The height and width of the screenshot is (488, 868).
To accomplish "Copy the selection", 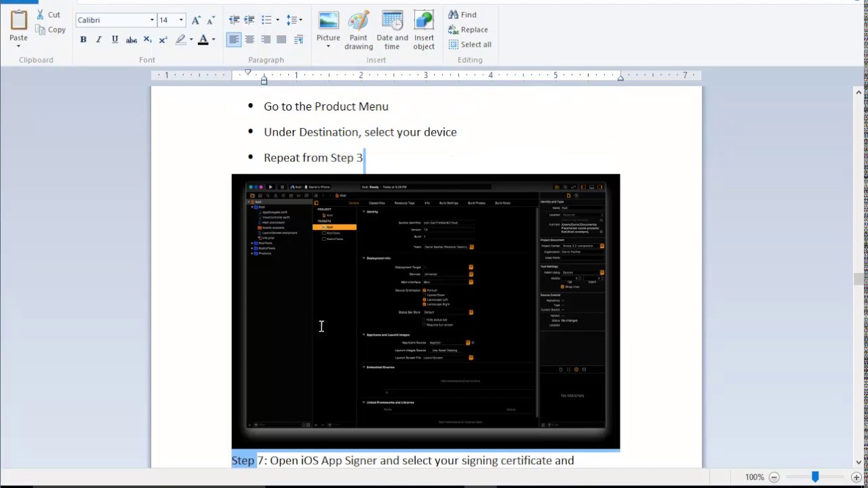I will [x=50, y=30].
